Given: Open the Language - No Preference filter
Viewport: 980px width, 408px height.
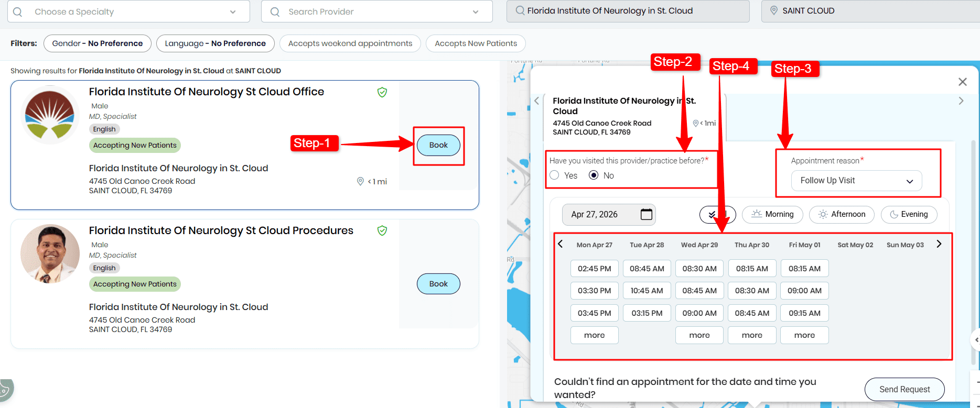Looking at the screenshot, I should (x=215, y=43).
